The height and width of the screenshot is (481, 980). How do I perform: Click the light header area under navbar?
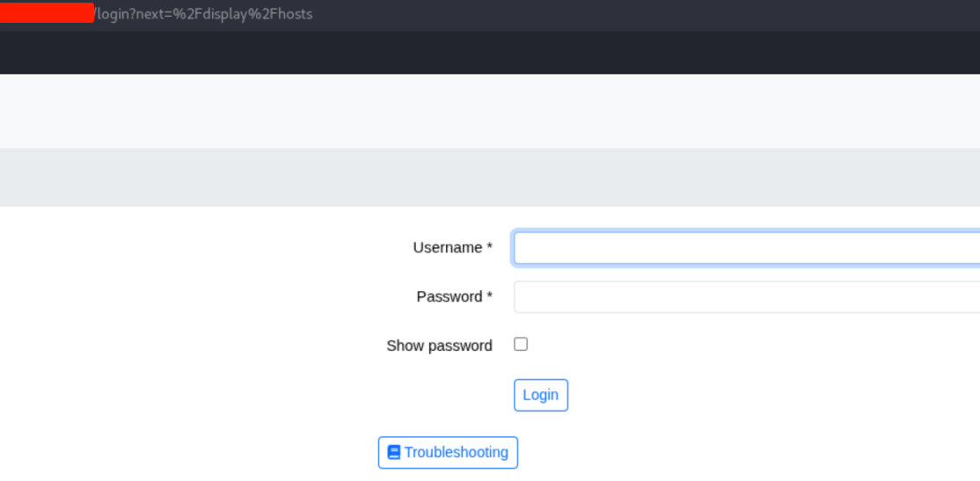tap(490, 111)
